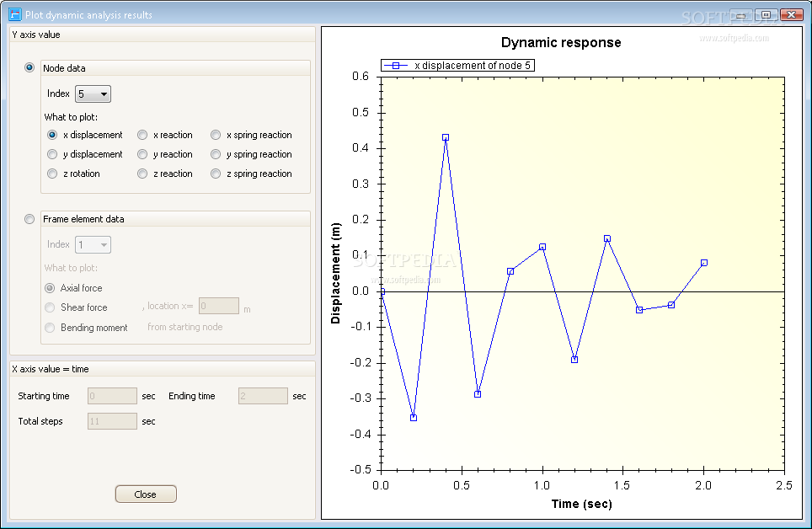Image resolution: width=812 pixels, height=529 pixels.
Task: Select the y reaction option
Action: pyautogui.click(x=142, y=154)
